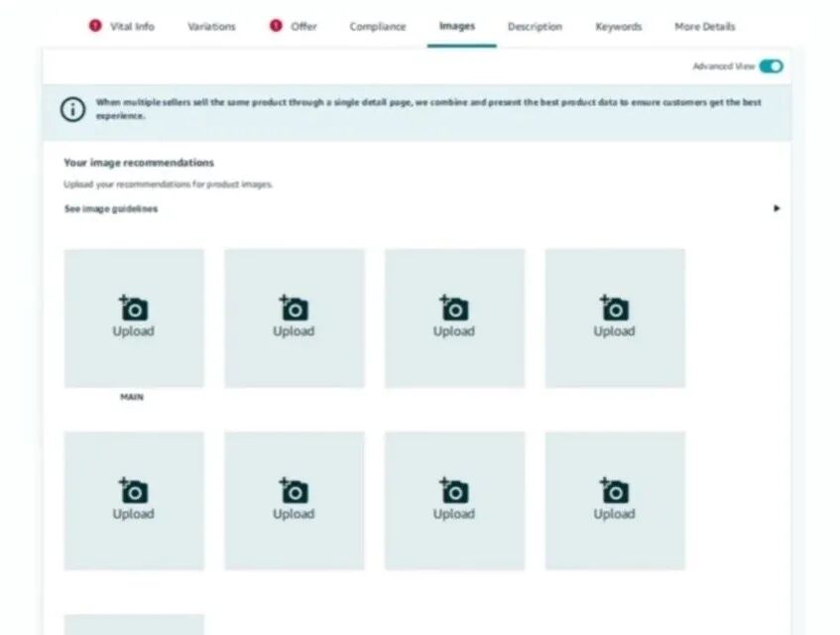
Task: Click Upload label in last second-row tile
Action: click(614, 514)
